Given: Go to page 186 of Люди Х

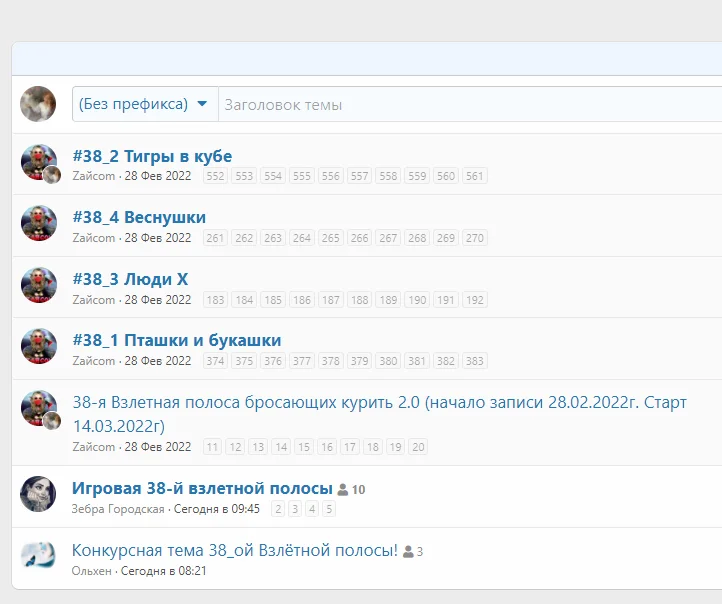Looking at the screenshot, I should [302, 300].
